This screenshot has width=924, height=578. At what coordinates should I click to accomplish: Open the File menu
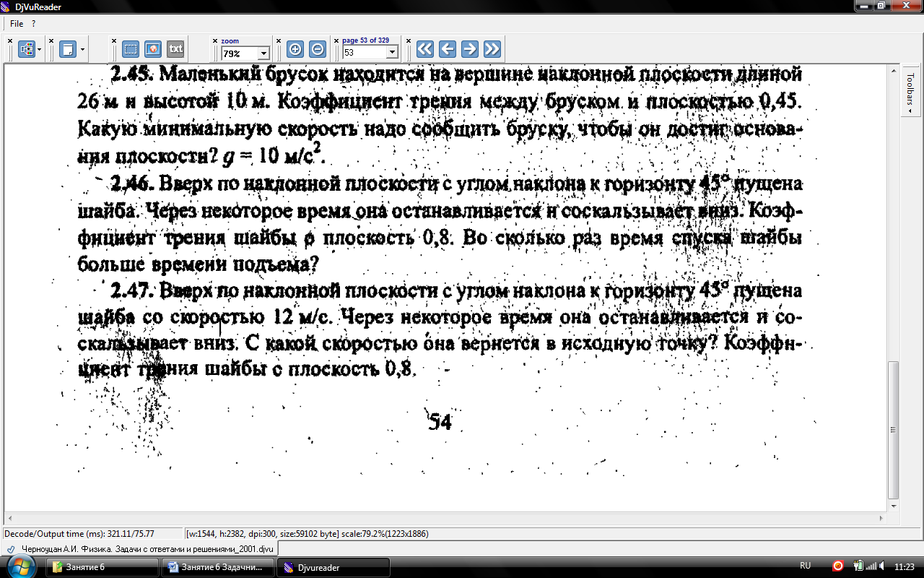[17, 24]
